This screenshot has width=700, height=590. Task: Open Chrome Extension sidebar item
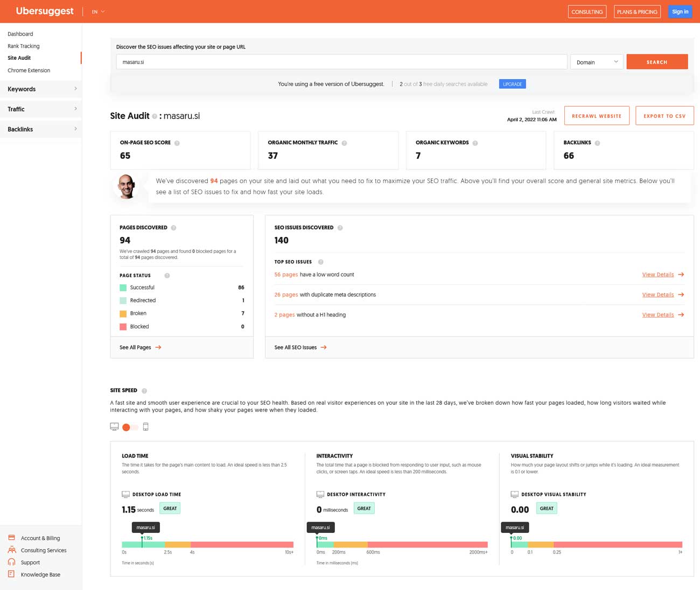tap(29, 71)
